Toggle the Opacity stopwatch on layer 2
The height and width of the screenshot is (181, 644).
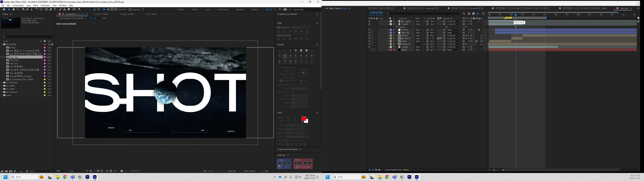397,27
